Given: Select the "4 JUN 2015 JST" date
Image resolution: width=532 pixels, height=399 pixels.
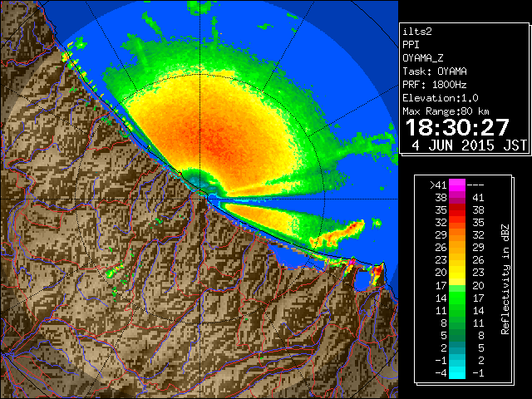Looking at the screenshot, I should tap(469, 145).
